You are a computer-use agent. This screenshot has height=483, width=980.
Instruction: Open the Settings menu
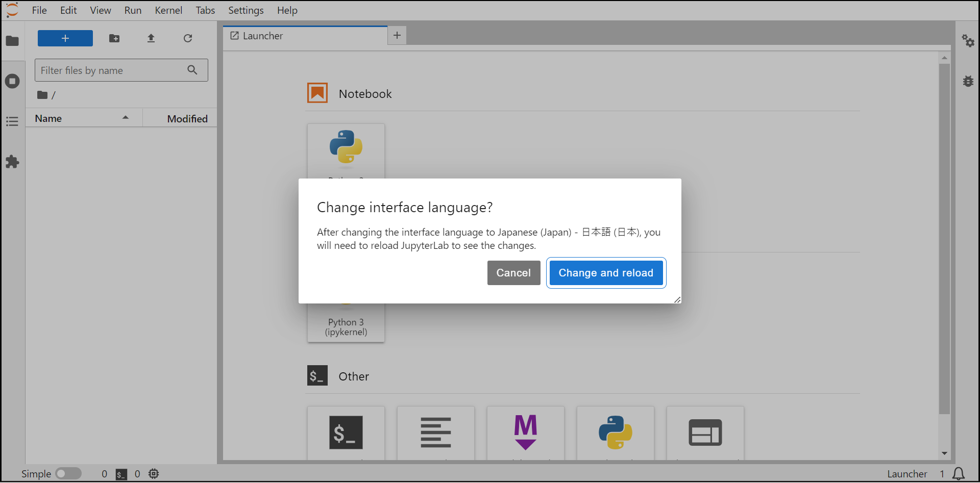246,10
